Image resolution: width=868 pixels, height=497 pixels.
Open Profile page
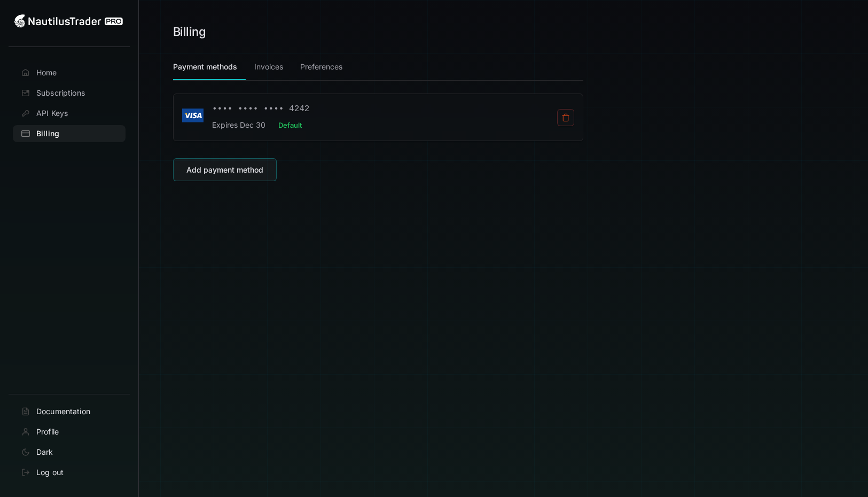coord(69,432)
